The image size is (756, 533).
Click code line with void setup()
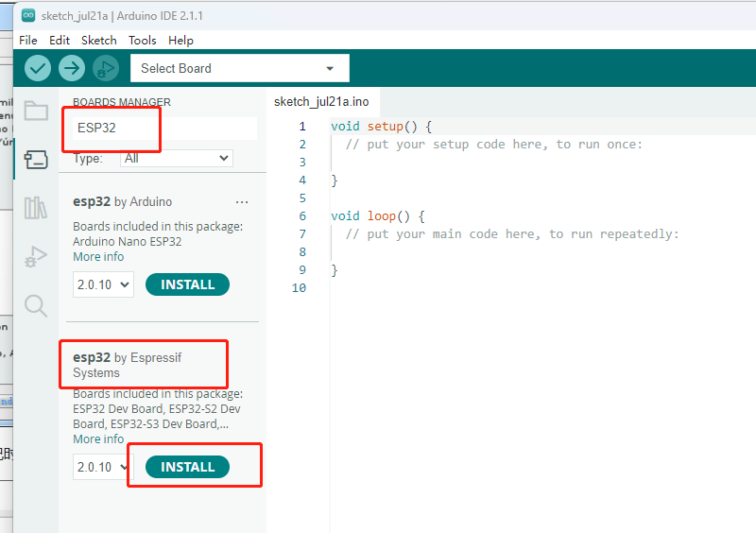click(381, 127)
